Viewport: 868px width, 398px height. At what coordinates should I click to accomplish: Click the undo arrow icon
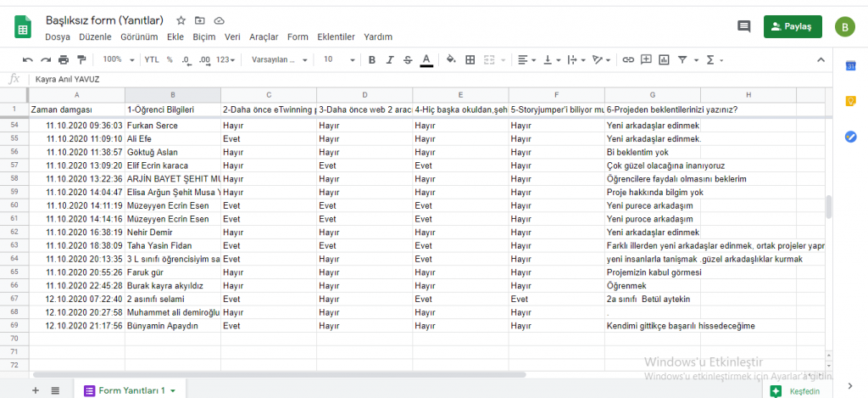pyautogui.click(x=27, y=59)
